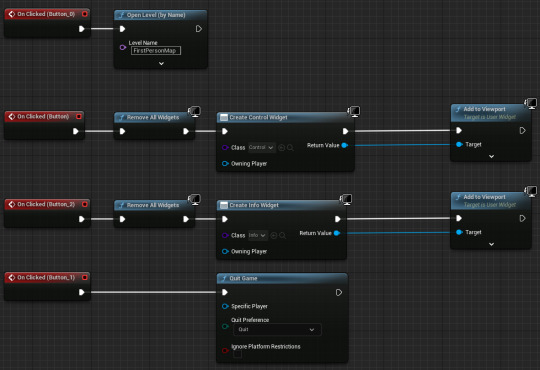This screenshot has height=370, width=540.
Task: Click the On Clicked (Button) event node title
Action: 43,116
